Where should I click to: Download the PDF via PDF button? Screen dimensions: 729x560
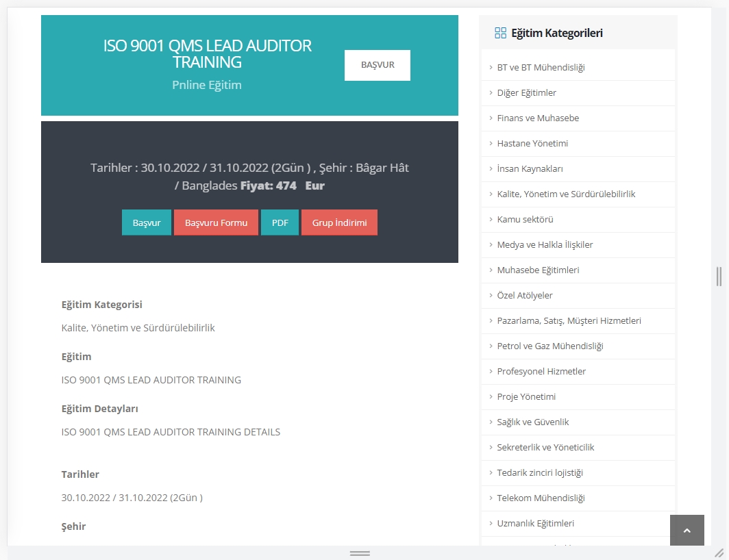pos(280,222)
